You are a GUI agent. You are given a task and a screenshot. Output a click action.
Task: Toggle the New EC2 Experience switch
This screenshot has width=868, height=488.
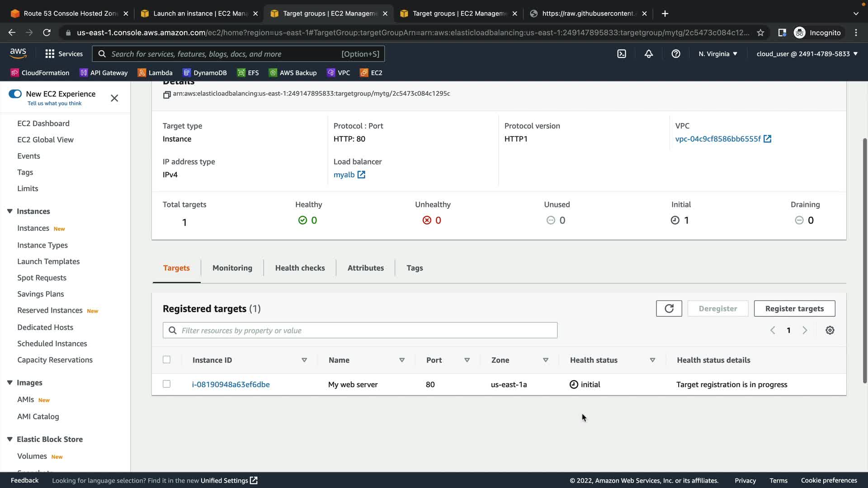(15, 94)
